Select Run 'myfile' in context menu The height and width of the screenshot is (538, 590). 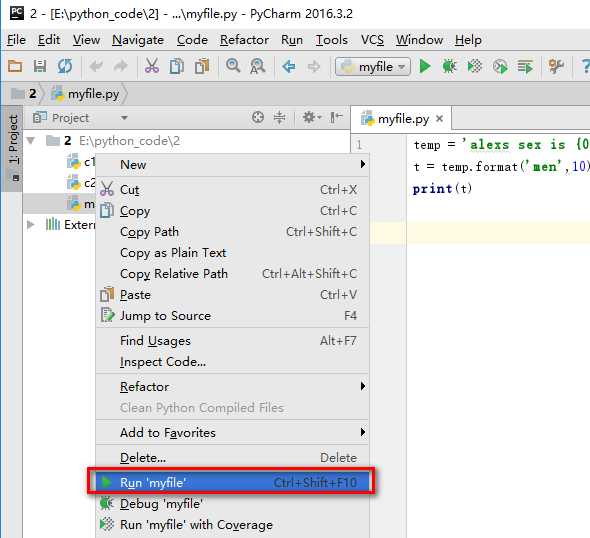pyautogui.click(x=232, y=482)
